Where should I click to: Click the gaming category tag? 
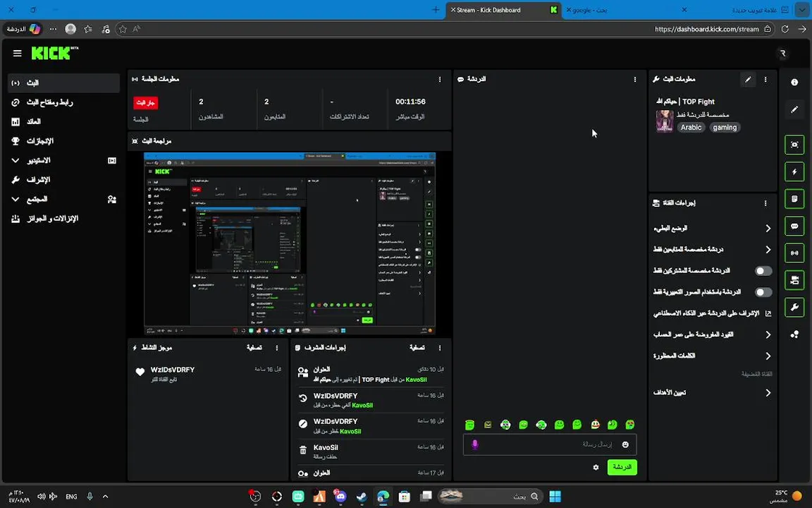(725, 128)
